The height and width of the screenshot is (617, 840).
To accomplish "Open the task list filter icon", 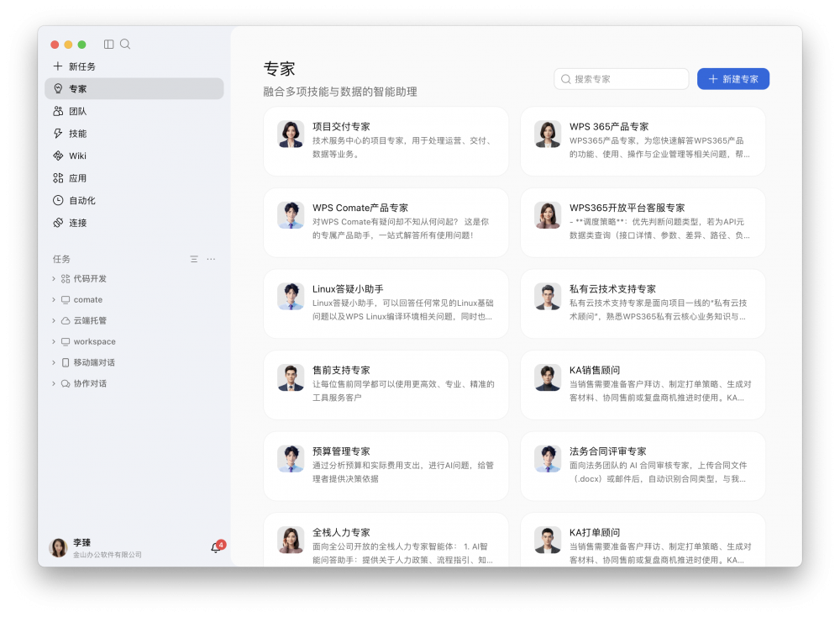I will coord(194,259).
